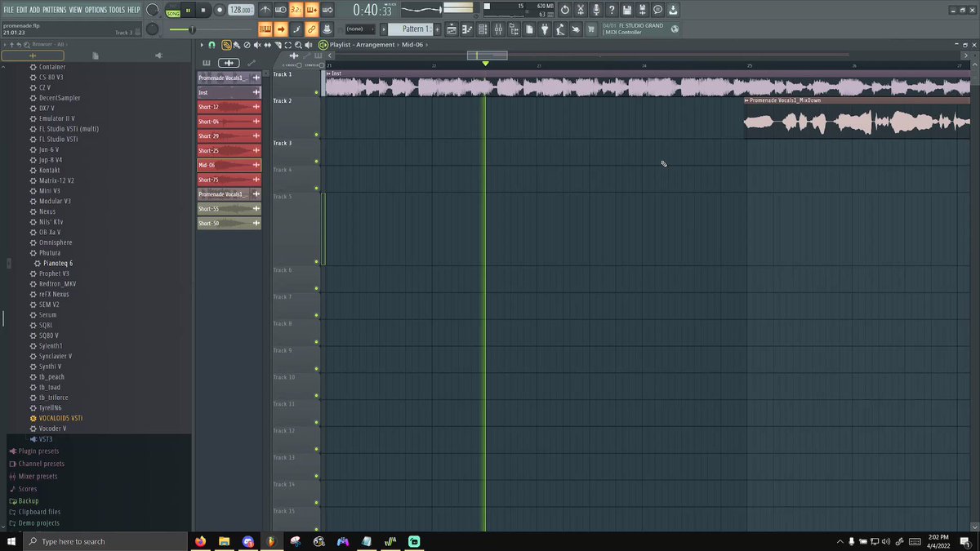Select Short-50 clip in picker panel
This screenshot has width=980, height=551.
click(229, 223)
